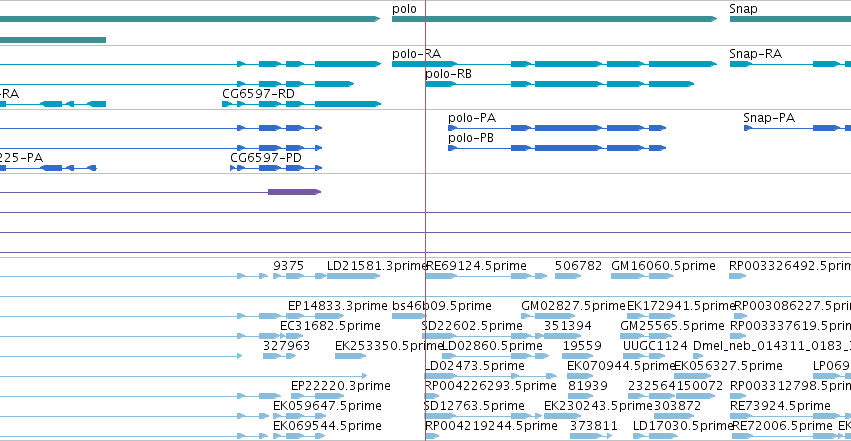Click the short teal bar below top gene

pyautogui.click(x=53, y=40)
